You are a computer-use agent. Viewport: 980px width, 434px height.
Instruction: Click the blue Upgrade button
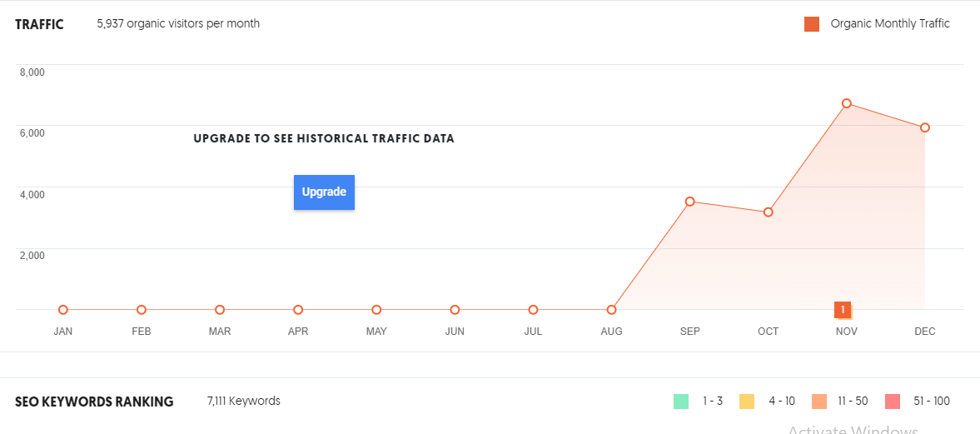click(324, 192)
